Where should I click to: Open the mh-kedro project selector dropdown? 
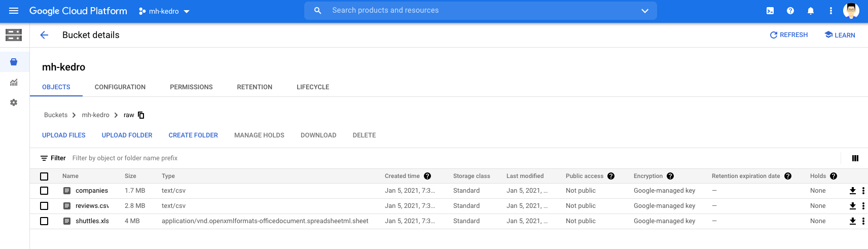coord(164,11)
